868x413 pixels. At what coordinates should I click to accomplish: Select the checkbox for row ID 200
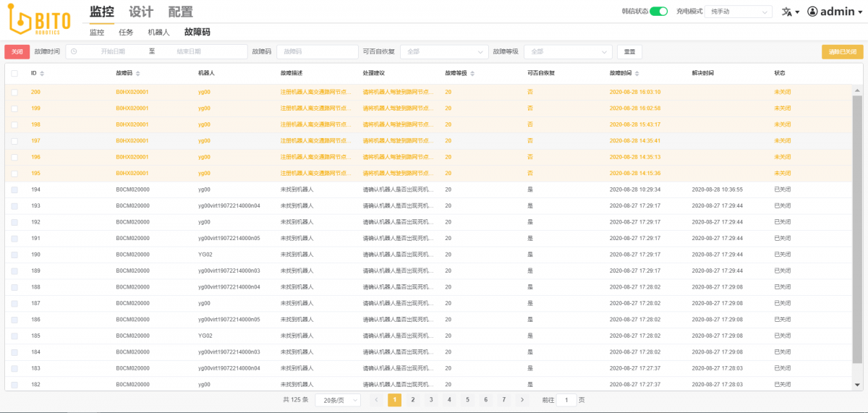click(14, 92)
